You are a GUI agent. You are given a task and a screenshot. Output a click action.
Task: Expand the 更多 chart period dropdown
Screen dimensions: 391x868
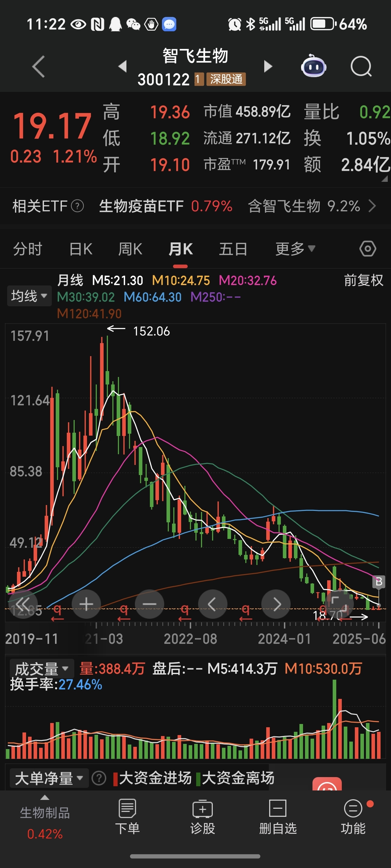tap(295, 249)
